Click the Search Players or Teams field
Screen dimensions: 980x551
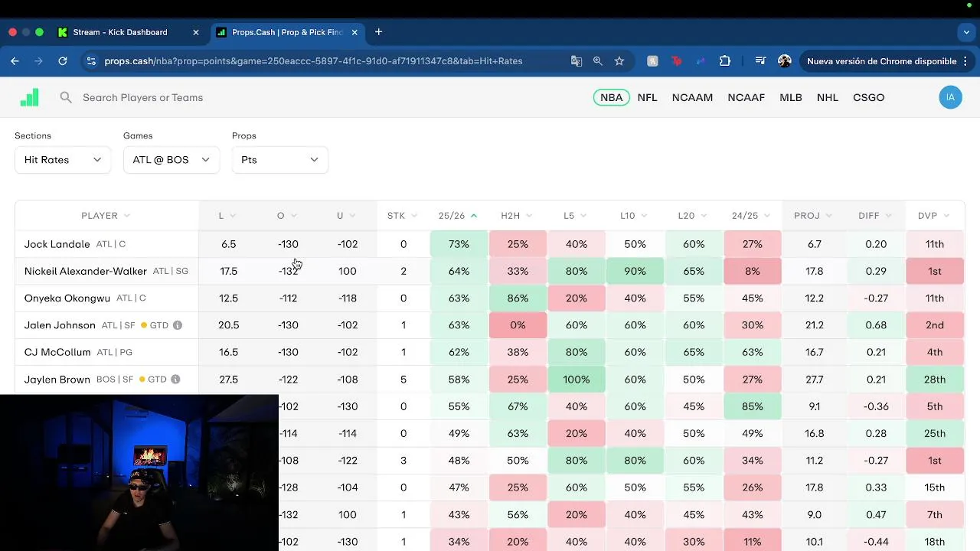coord(142,97)
